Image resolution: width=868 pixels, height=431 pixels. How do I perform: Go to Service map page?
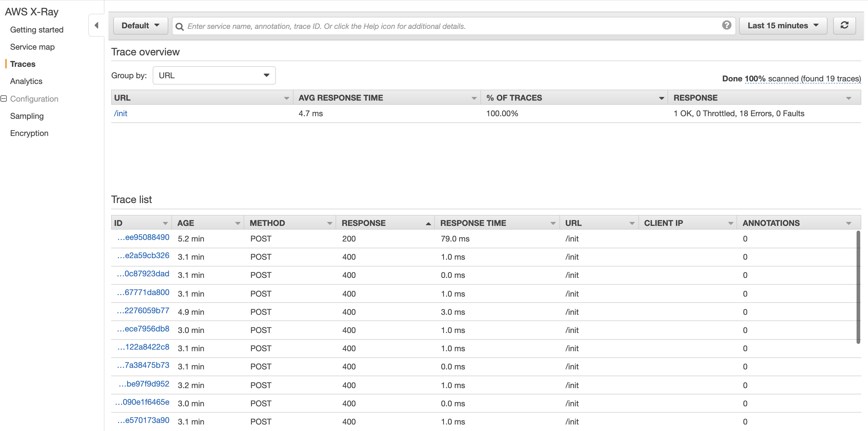coord(32,47)
